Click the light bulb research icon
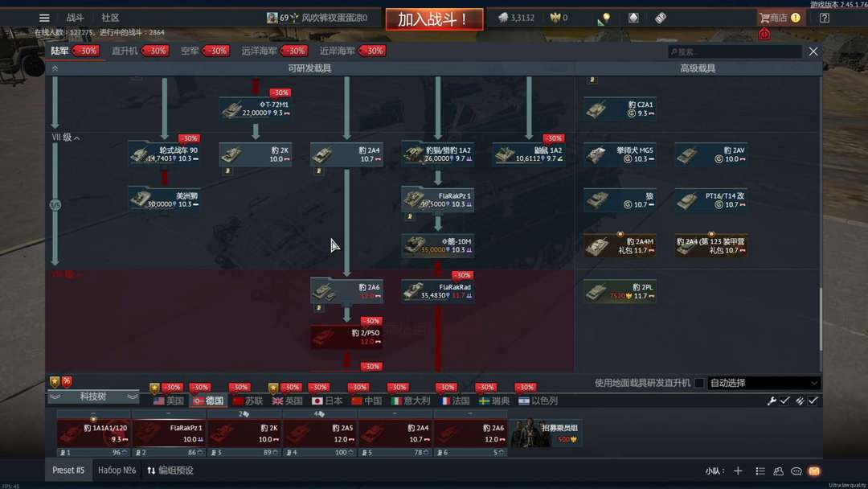868x489 pixels. [x=604, y=18]
